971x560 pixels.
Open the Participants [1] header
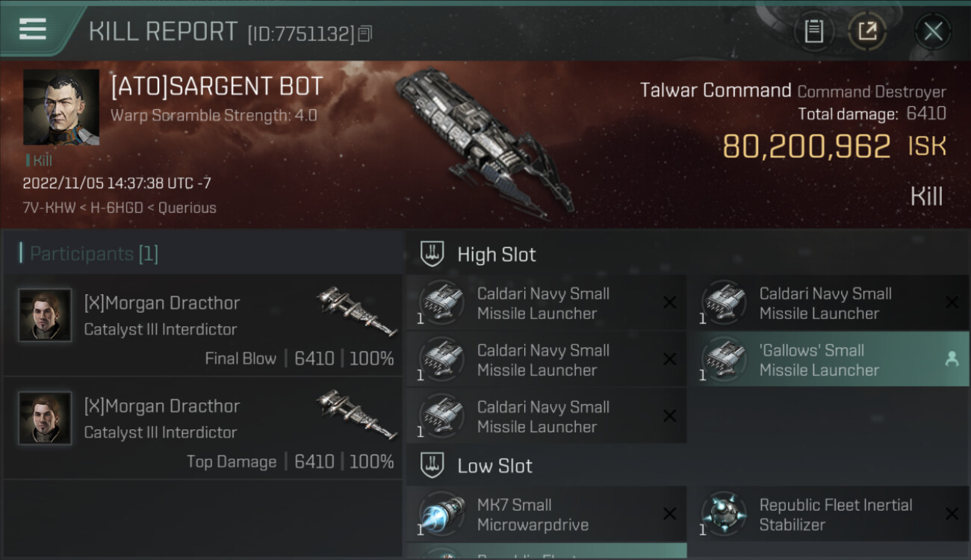click(94, 254)
